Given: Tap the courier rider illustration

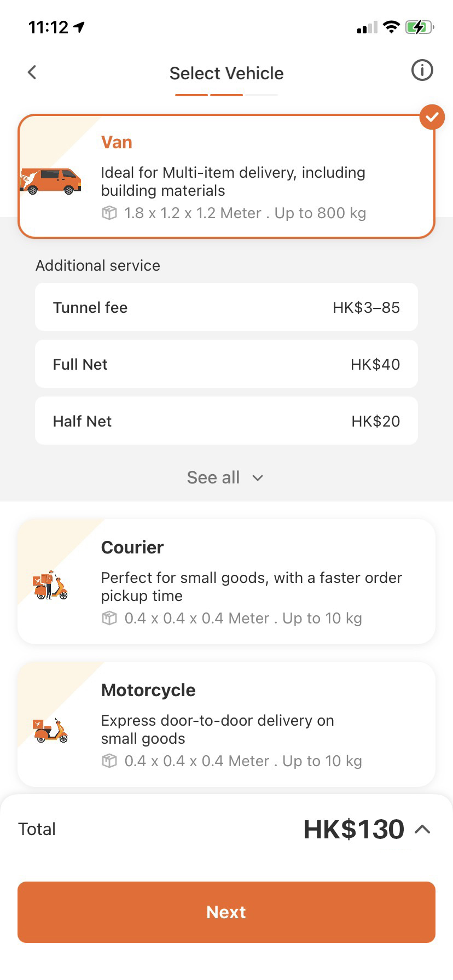Looking at the screenshot, I should [x=51, y=585].
